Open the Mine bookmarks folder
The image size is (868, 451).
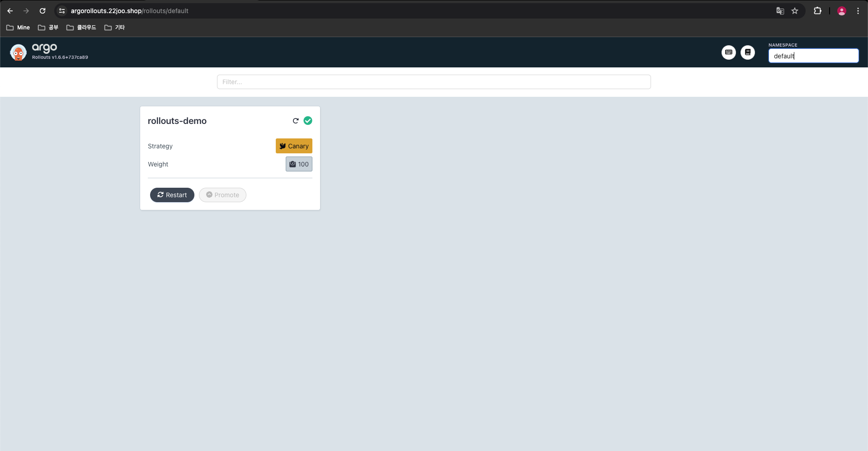(x=18, y=28)
